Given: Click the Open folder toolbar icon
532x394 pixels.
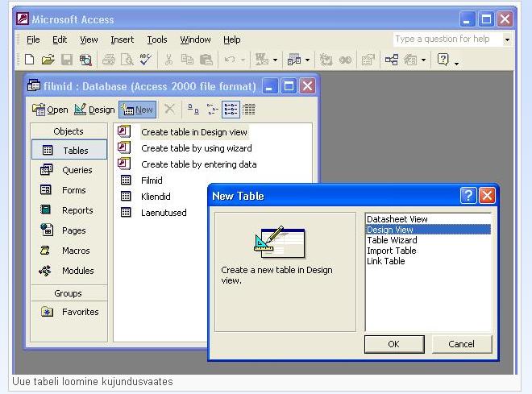Looking at the screenshot, I should point(48,60).
